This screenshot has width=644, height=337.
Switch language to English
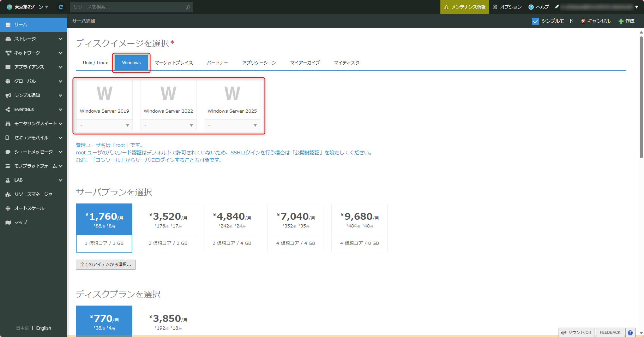coord(43,328)
